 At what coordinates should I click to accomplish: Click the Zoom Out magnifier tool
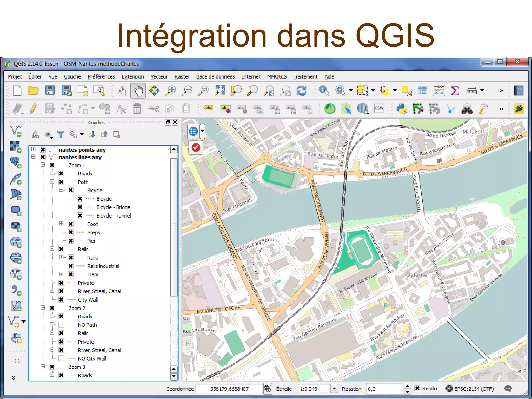(187, 90)
